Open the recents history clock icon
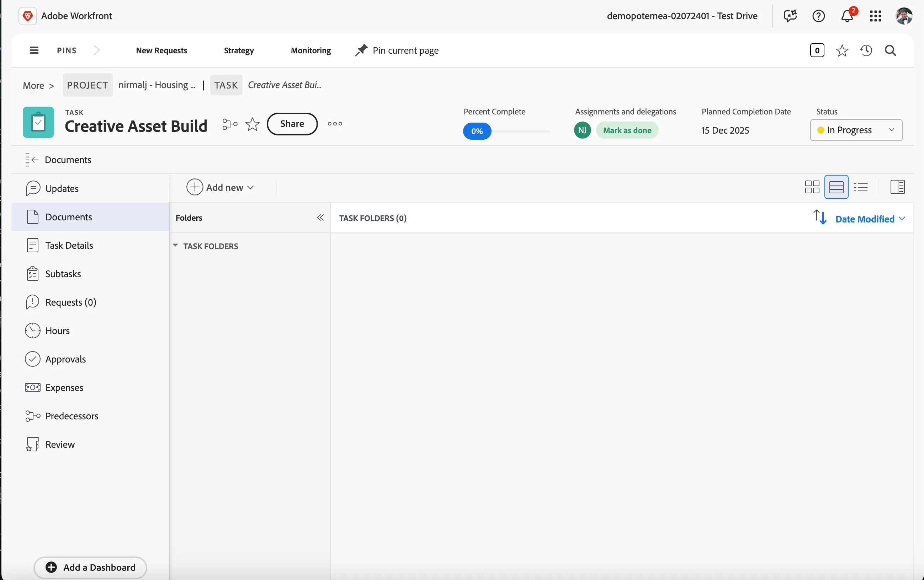Screen dimensions: 924x580 866,50
